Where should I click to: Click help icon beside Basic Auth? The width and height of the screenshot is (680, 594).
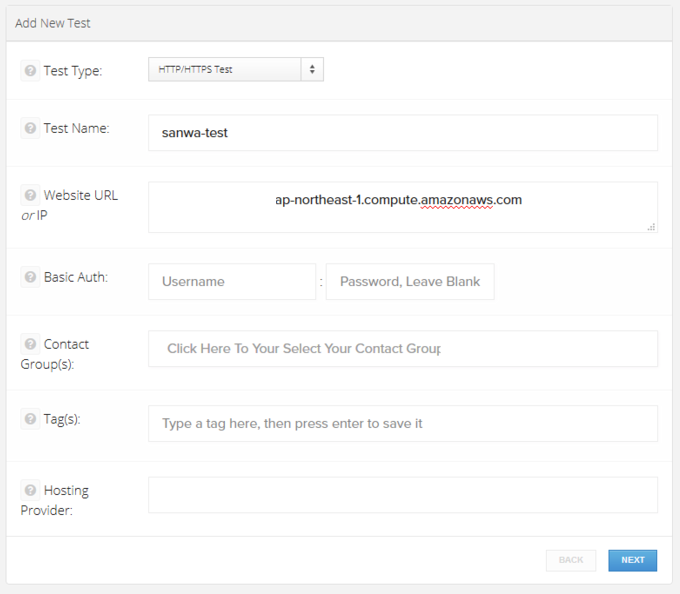pyautogui.click(x=30, y=277)
